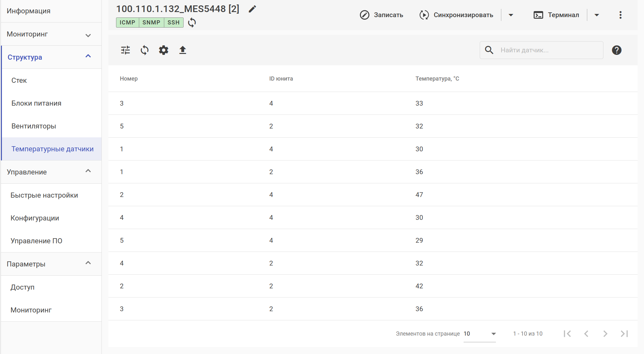
Task: Open the Вентиляторы menu item
Action: (x=34, y=126)
